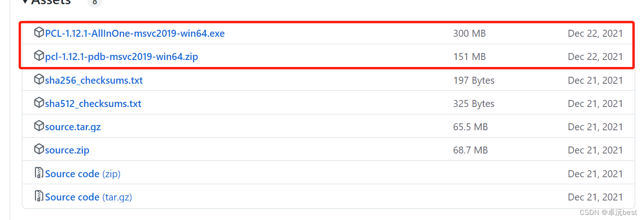Viewport: 644px width, 220px height.
Task: Click package icon beside PCL-1.12.1-AllInOne exe
Action: [x=39, y=33]
